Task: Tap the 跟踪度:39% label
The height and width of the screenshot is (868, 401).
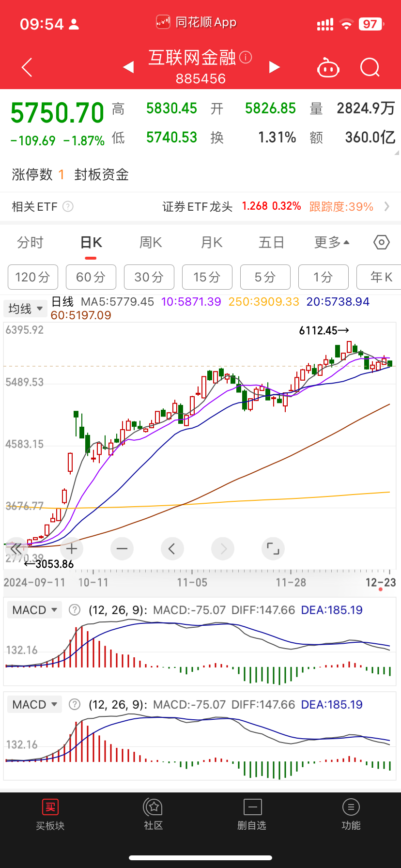Action: coord(341,207)
